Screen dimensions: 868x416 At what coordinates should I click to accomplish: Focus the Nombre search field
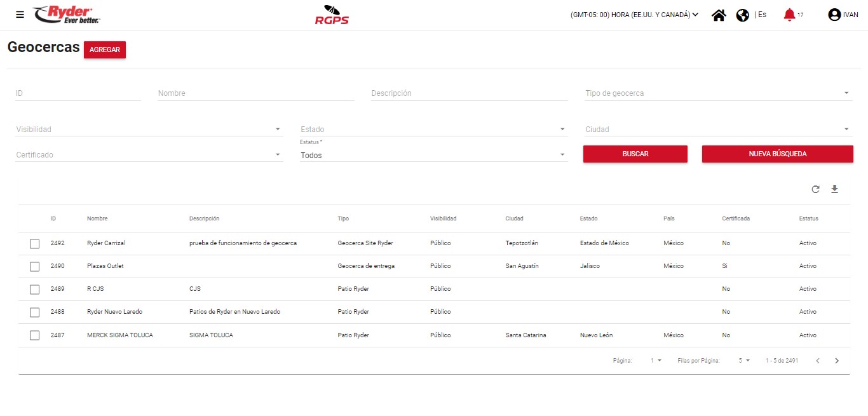coord(255,93)
